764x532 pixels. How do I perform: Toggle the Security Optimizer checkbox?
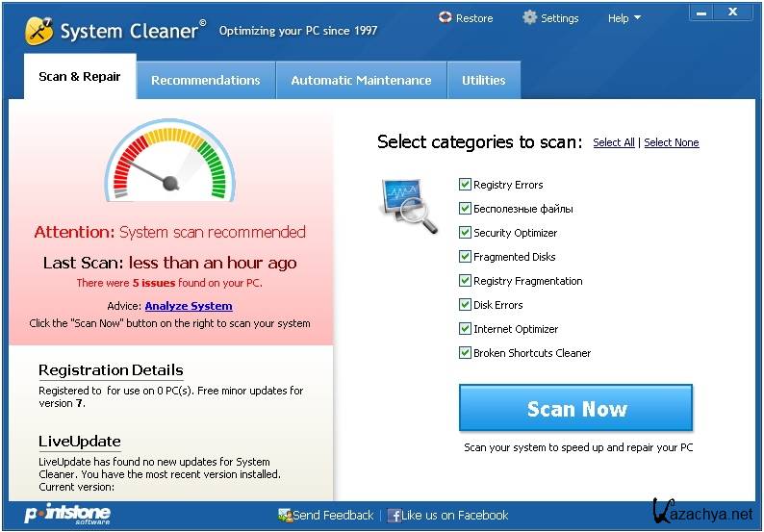click(x=465, y=233)
